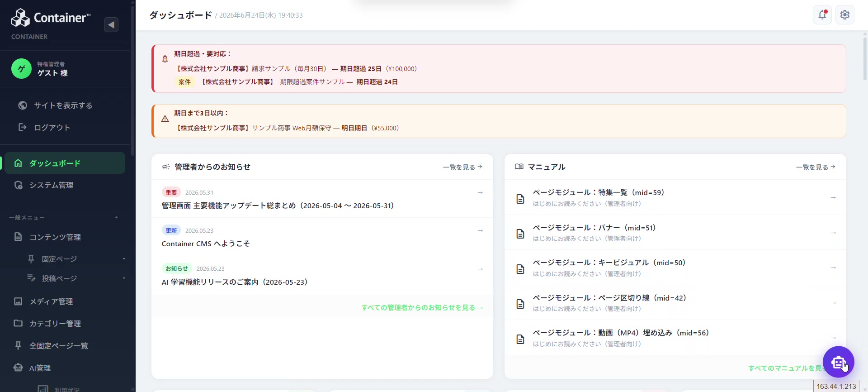Click the 重要 tag on the first notice
This screenshot has width=868, height=392.
[171, 192]
